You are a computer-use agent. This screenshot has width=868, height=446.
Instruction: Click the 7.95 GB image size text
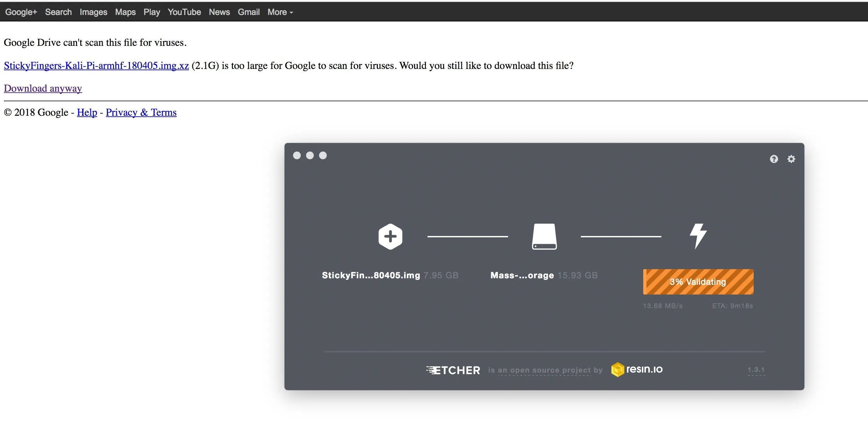441,275
